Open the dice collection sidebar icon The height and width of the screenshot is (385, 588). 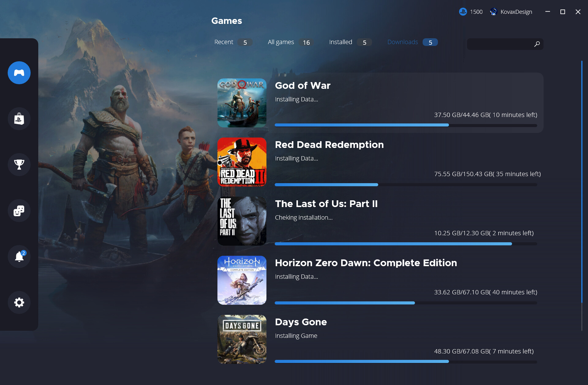point(19,211)
